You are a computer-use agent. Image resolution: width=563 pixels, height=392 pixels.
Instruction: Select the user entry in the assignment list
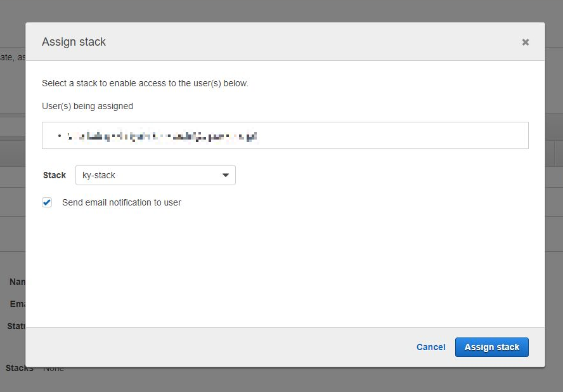(159, 135)
